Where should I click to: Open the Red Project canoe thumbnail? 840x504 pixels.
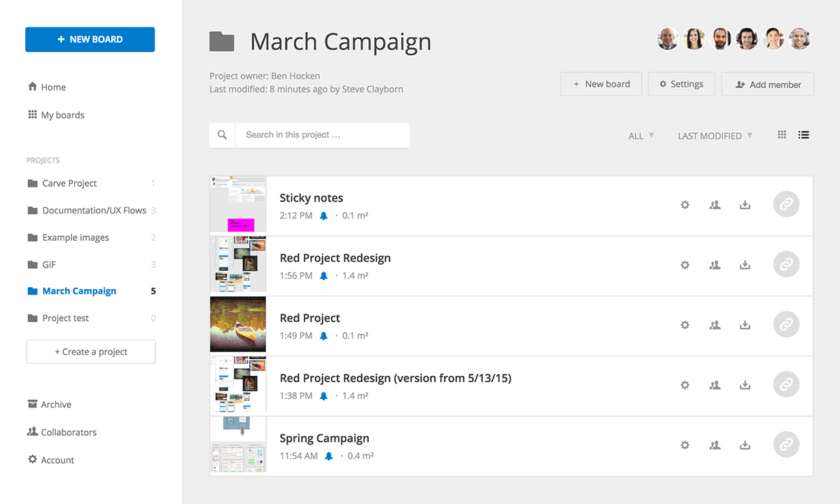click(x=238, y=324)
